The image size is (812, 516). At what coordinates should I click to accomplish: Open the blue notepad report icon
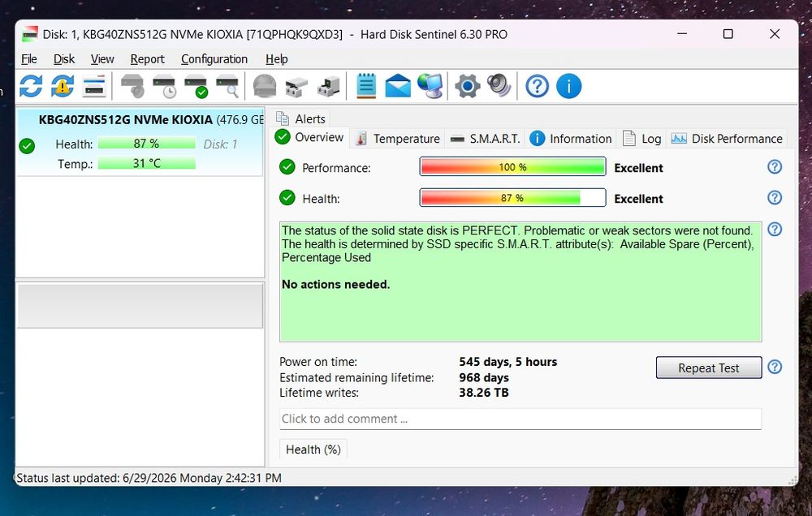(x=366, y=86)
